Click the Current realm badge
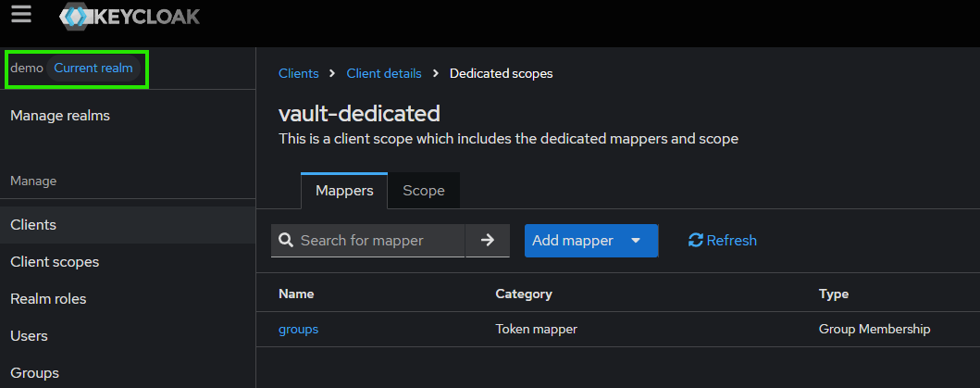This screenshot has width=980, height=388. click(93, 69)
